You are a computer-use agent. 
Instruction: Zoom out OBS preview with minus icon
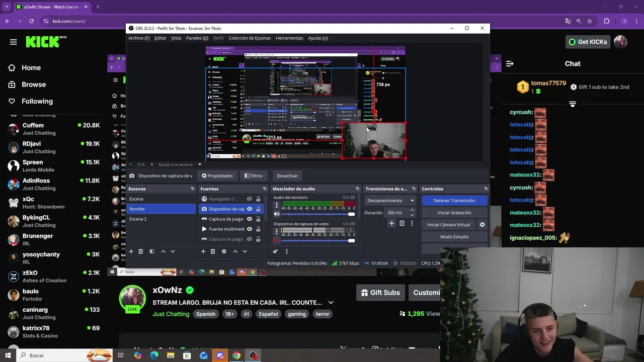[x=131, y=164]
